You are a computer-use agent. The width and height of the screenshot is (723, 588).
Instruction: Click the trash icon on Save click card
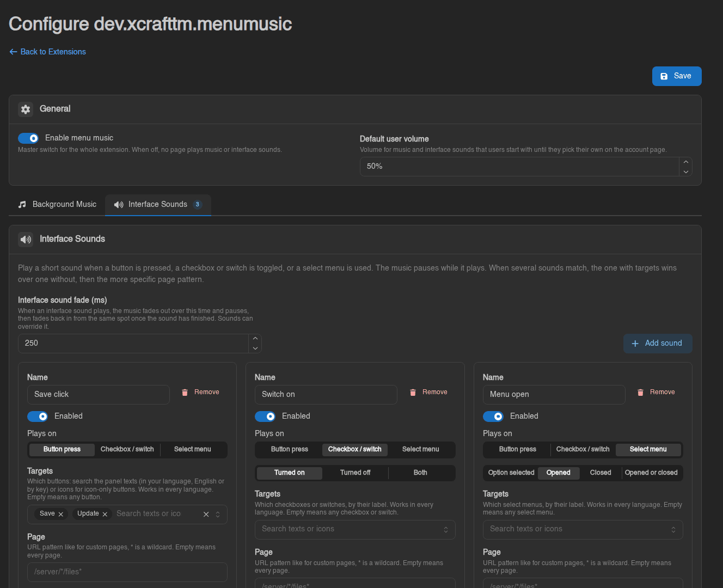coord(185,393)
